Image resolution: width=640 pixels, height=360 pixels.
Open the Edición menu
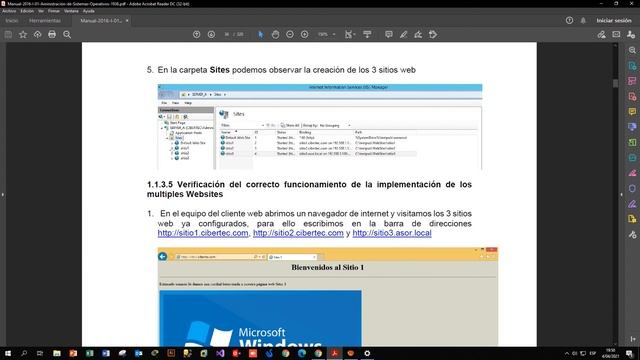(27, 11)
